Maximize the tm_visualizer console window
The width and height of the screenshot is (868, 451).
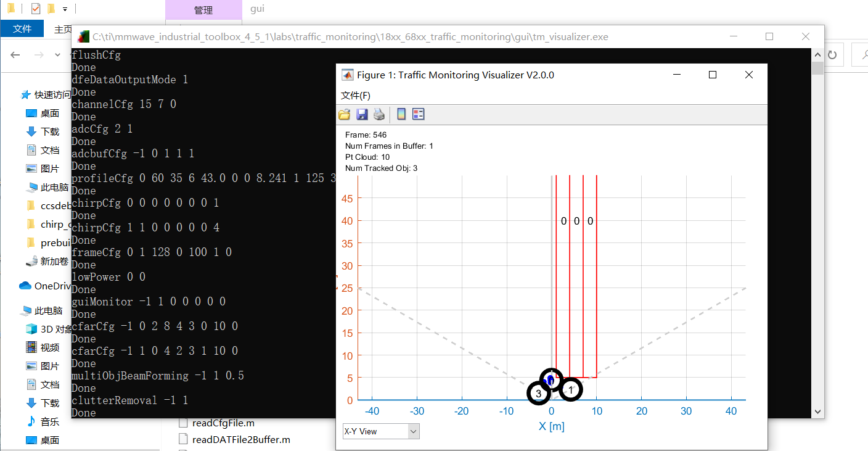[x=769, y=36]
